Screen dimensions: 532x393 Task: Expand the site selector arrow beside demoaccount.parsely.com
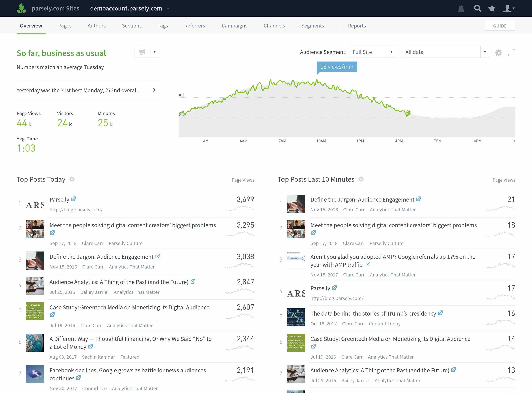[x=168, y=9]
